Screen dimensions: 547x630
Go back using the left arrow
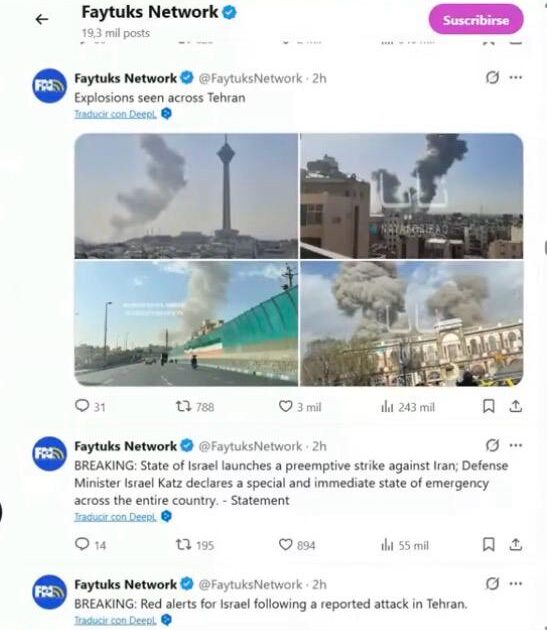click(42, 19)
